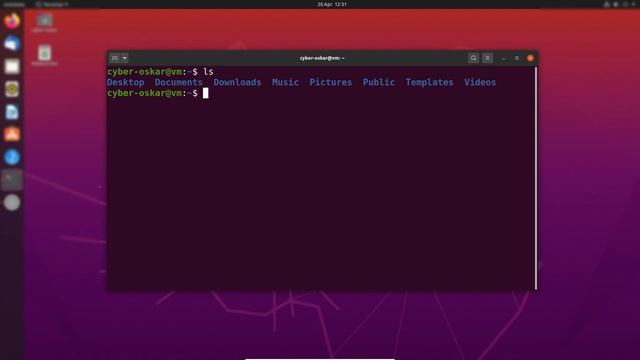640x360 pixels.
Task: Select the Home folder desktop icon
Action: 44,23
